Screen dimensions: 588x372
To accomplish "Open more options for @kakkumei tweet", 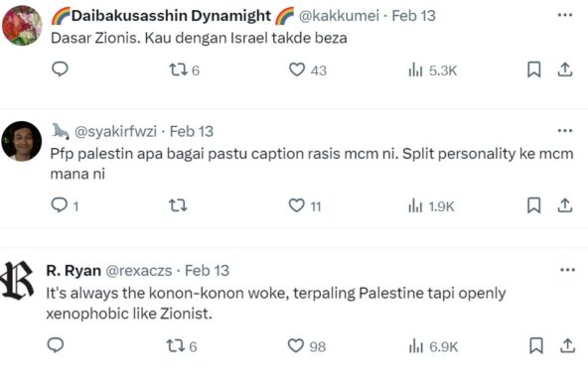I will [565, 15].
